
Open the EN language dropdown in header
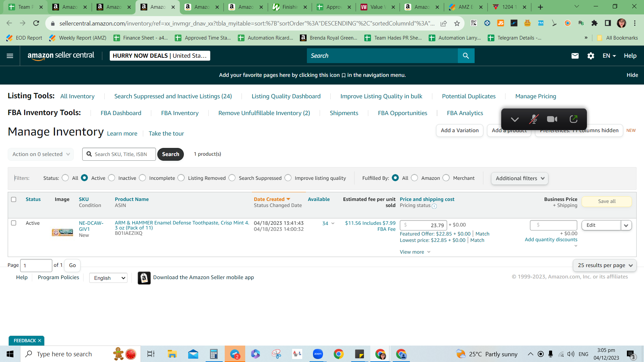coord(609,56)
